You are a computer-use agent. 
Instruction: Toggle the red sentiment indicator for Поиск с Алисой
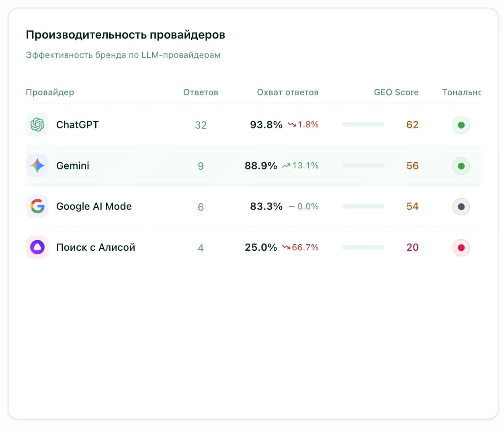click(461, 247)
